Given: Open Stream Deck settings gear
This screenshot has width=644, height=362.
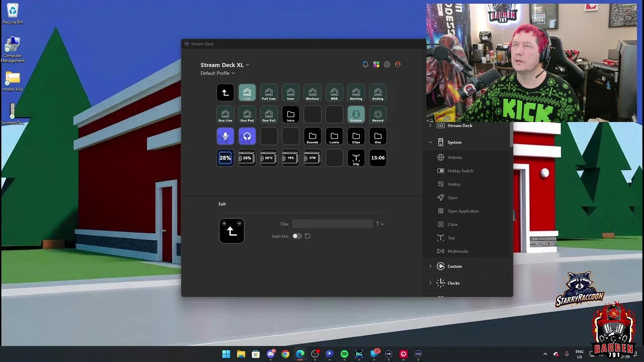Looking at the screenshot, I should (387, 64).
